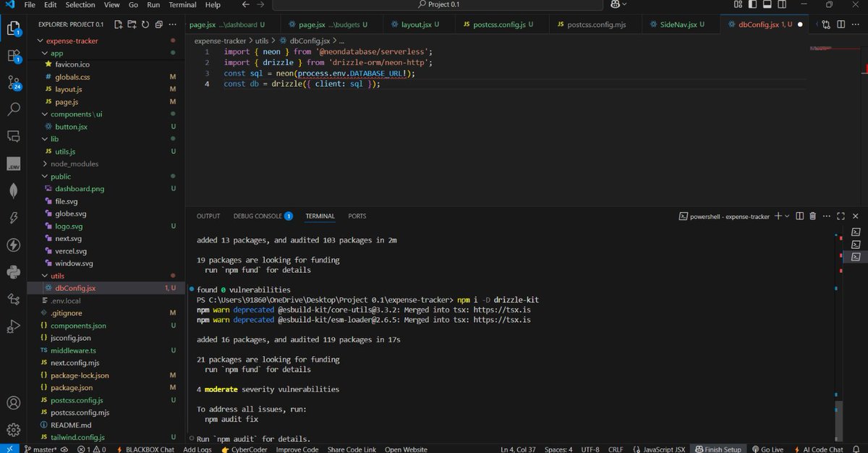868x453 pixels.
Task: Refresh the Explorer file tree
Action: coord(145,25)
